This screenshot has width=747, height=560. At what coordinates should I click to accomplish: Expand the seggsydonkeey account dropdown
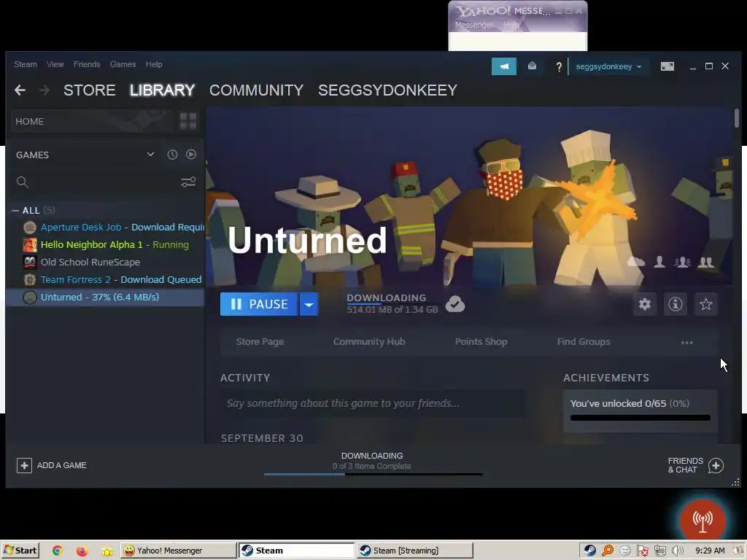click(x=609, y=66)
